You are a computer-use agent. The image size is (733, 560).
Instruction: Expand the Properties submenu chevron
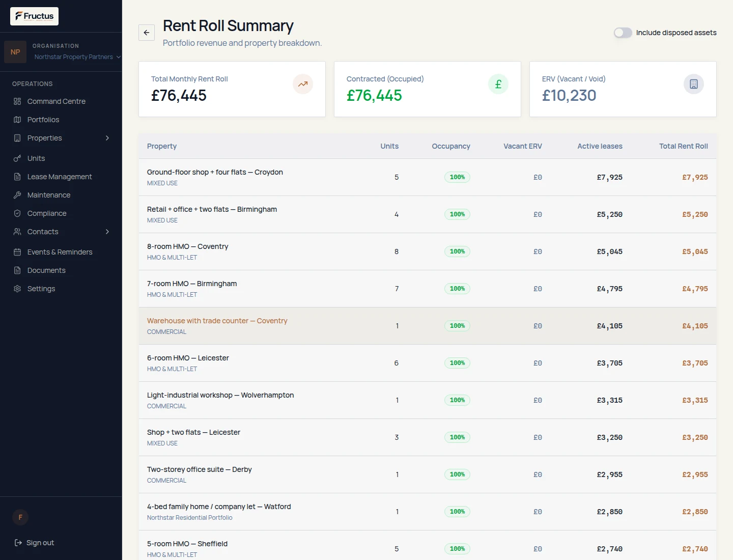click(x=107, y=138)
